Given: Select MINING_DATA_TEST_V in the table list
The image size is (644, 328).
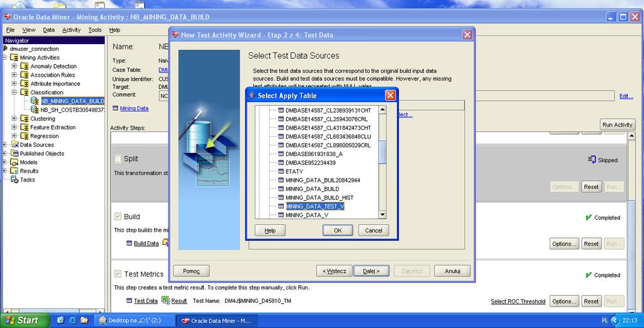Looking at the screenshot, I should [315, 206].
